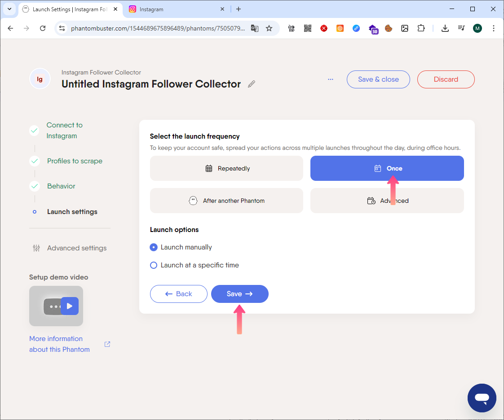Viewport: 504px width, 420px height.
Task: Open More information about this Phantom link
Action: pyautogui.click(x=59, y=344)
